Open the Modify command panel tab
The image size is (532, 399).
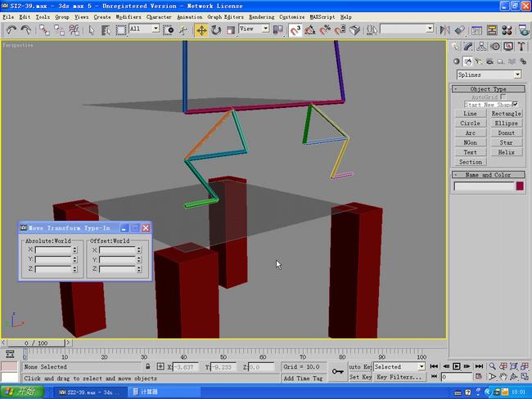468,47
